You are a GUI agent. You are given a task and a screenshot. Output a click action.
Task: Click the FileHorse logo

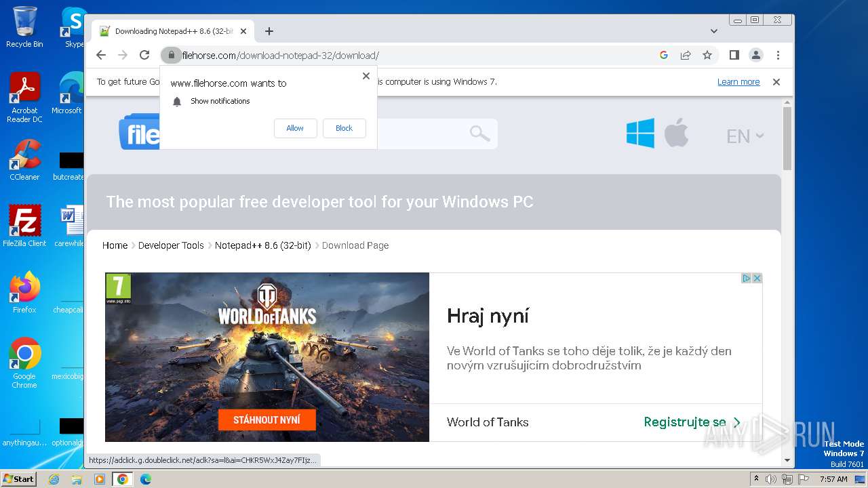140,132
